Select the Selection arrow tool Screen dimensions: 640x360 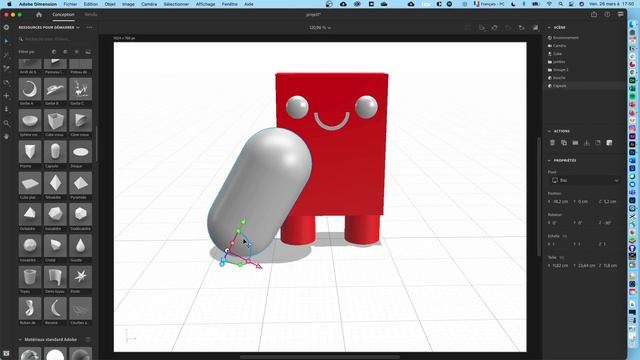(x=6, y=41)
